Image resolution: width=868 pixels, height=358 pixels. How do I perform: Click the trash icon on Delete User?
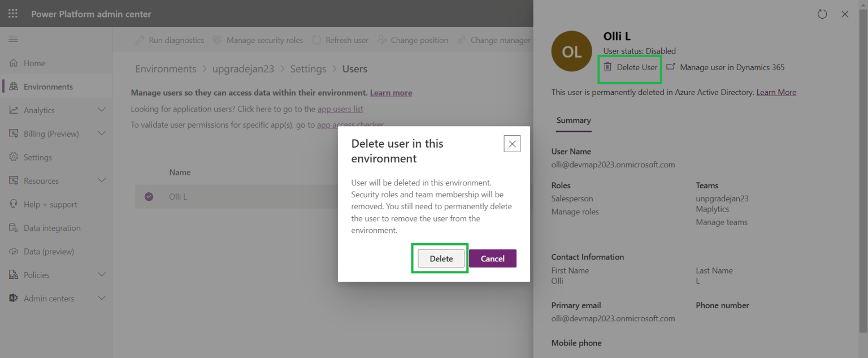(x=607, y=67)
